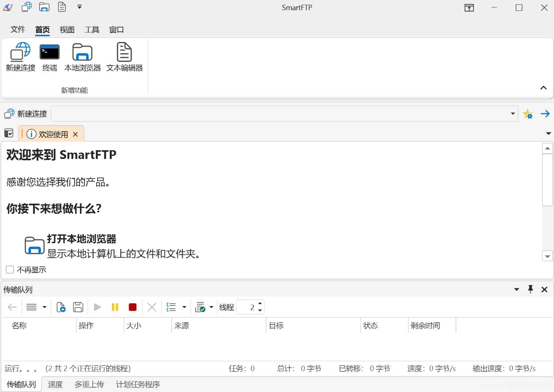This screenshot has height=392, width=554.
Task: Sort by the 操作 column header
Action: [100, 325]
